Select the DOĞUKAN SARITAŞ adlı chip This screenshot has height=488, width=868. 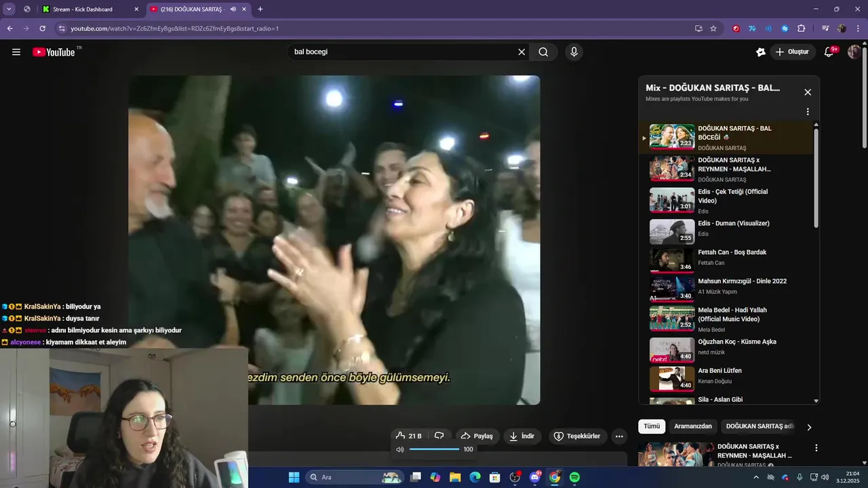[x=759, y=426]
